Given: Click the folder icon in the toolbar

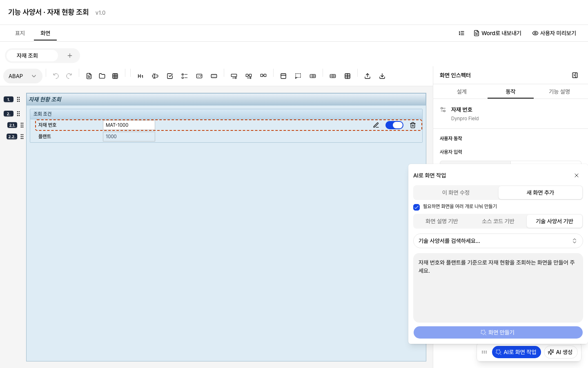Looking at the screenshot, I should point(102,76).
